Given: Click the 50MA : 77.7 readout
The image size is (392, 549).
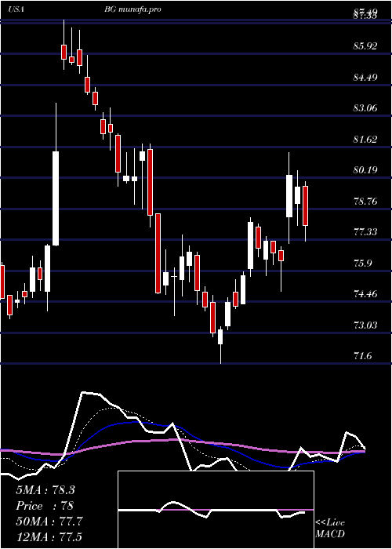Looking at the screenshot, I should coord(49,522).
